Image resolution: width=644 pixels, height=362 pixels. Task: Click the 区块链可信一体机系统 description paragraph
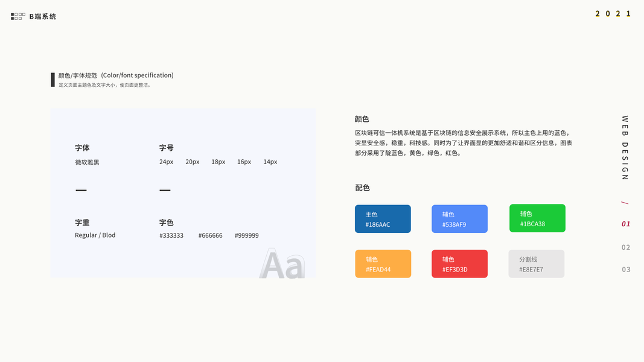coord(464,143)
